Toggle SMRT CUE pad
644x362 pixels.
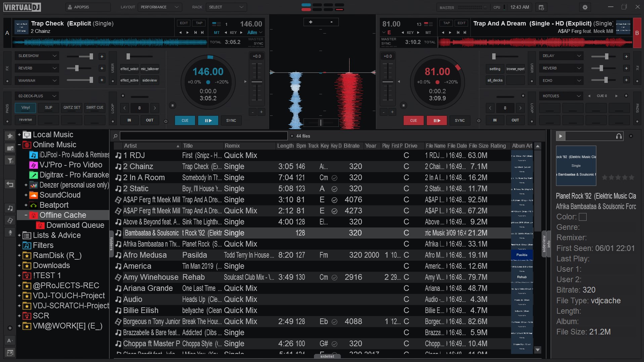tap(95, 108)
